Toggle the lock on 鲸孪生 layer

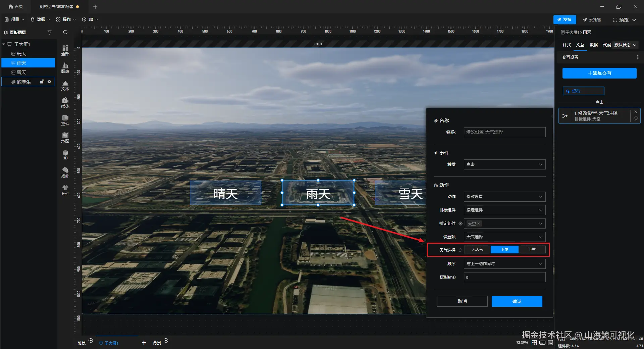(x=42, y=82)
